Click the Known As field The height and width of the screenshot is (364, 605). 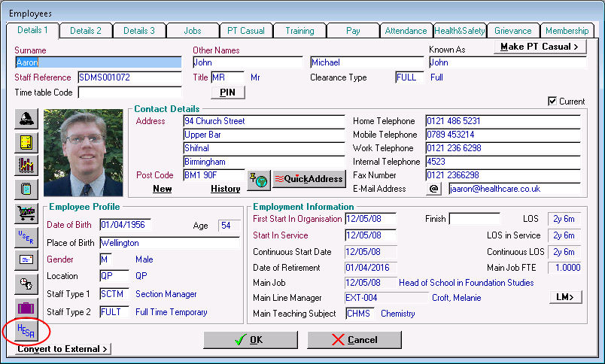pos(507,62)
